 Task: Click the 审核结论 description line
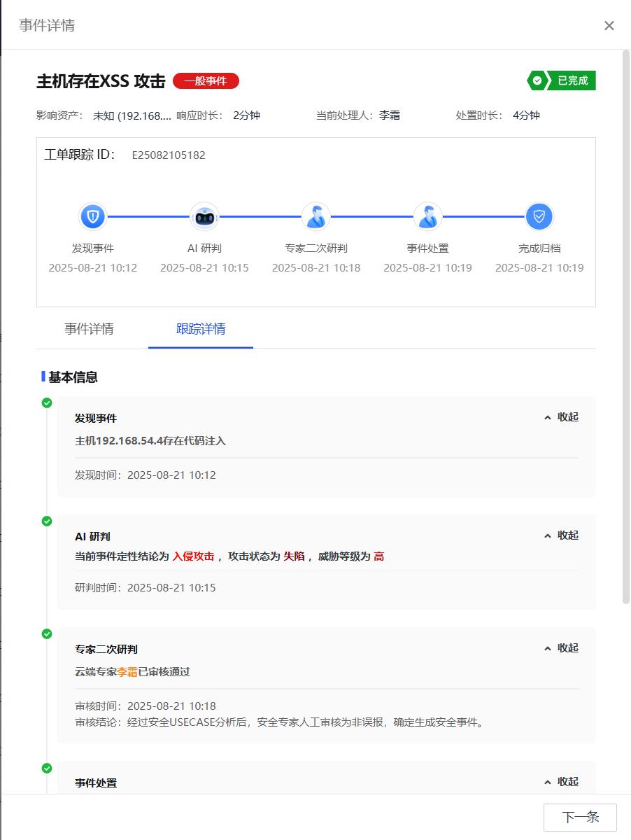280,722
